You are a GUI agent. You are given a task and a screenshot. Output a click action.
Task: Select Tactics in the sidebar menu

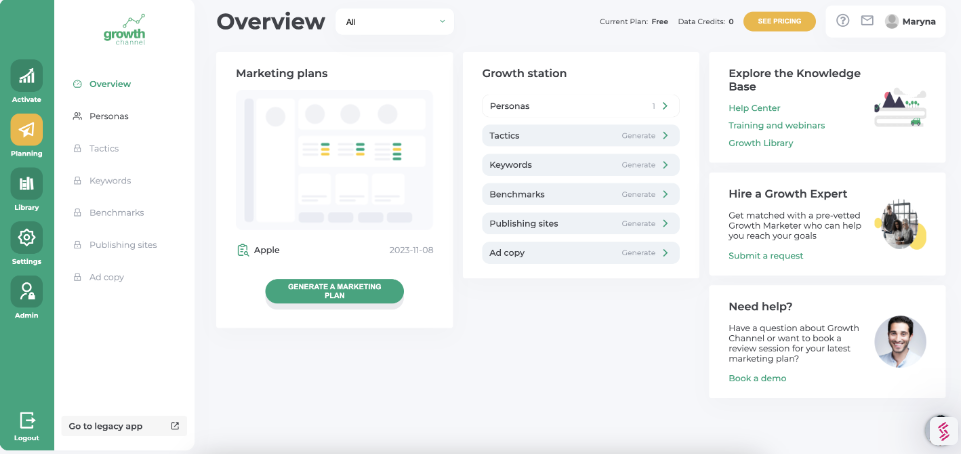pyautogui.click(x=104, y=148)
